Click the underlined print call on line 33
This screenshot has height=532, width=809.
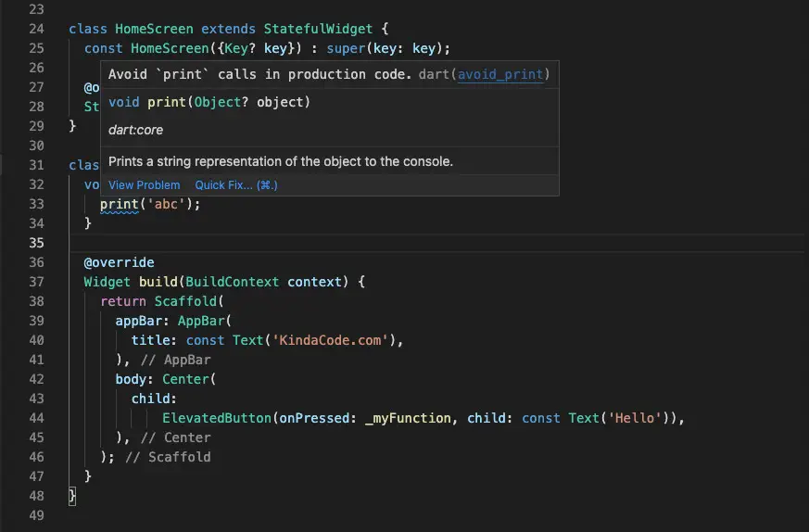(x=120, y=204)
